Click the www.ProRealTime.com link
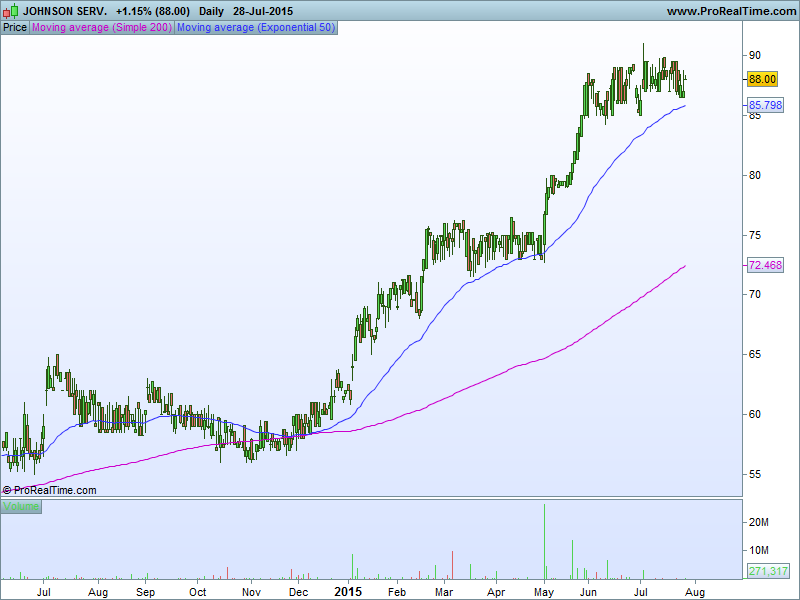The width and height of the screenshot is (800, 600). point(731,11)
